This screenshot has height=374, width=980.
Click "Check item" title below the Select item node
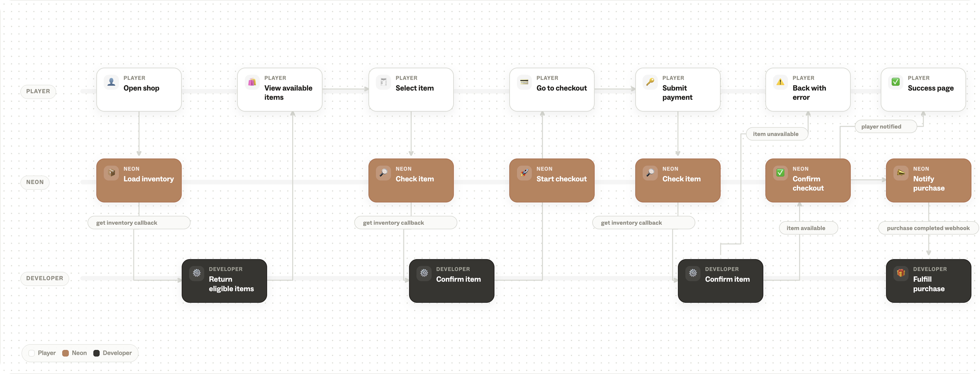[415, 179]
